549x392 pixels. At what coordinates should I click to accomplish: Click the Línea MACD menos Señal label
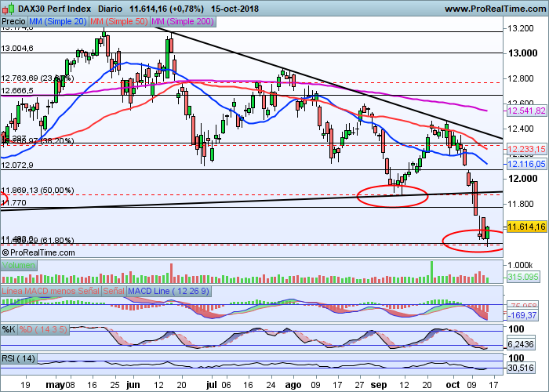click(x=51, y=292)
